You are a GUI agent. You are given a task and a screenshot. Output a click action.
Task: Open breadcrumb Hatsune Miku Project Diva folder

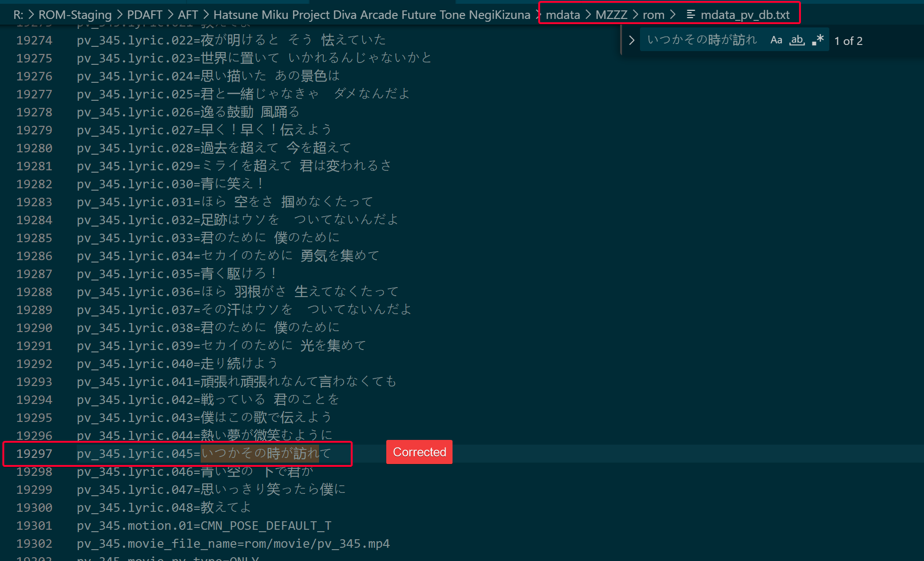pos(372,15)
